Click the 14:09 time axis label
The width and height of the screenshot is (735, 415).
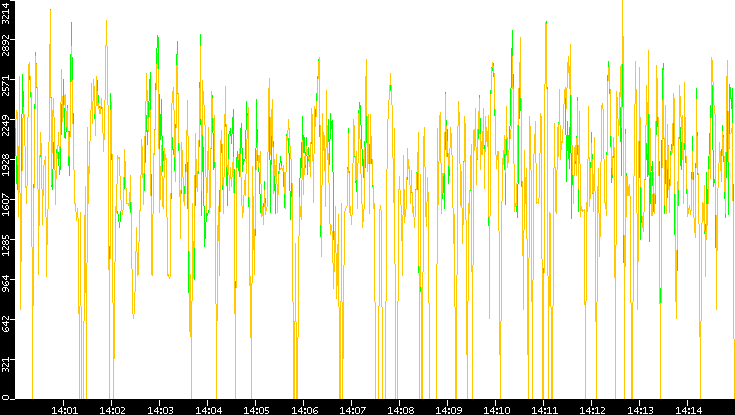pos(448,410)
